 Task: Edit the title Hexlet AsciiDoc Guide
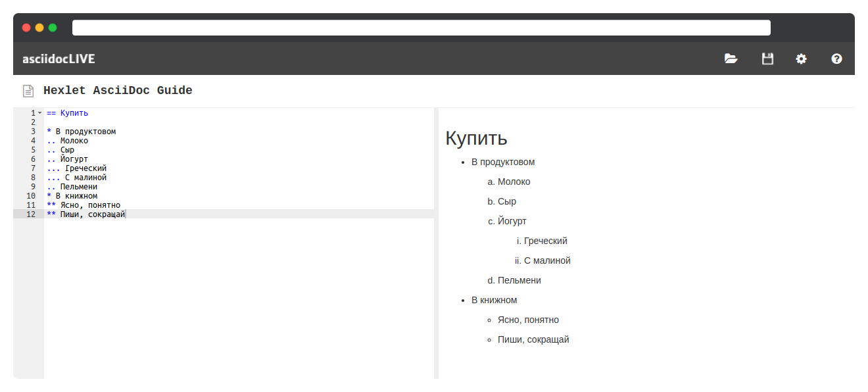(x=118, y=90)
